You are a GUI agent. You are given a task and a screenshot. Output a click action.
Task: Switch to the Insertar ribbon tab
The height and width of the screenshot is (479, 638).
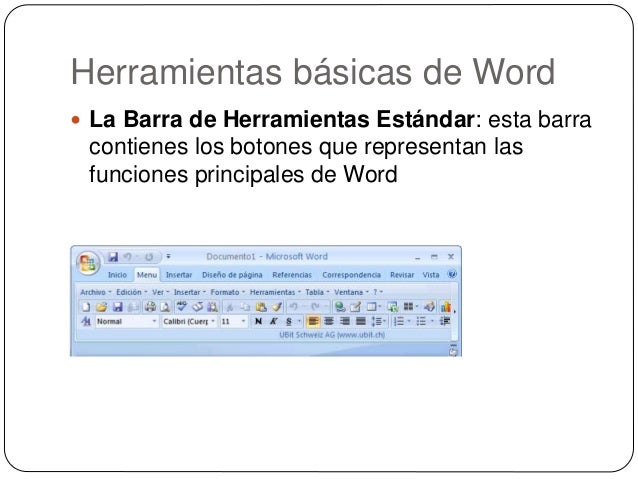point(179,275)
